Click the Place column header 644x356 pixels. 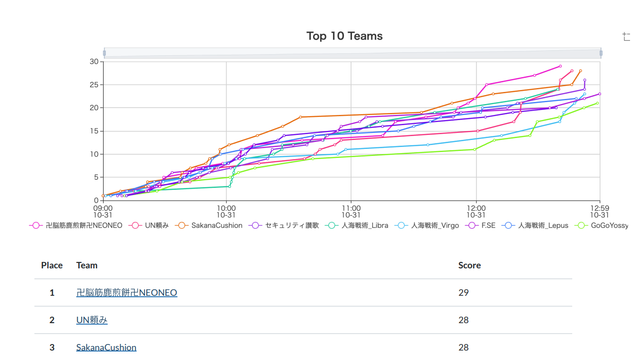coord(52,265)
